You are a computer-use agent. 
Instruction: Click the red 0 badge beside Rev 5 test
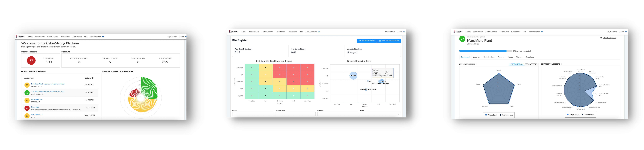27,108
